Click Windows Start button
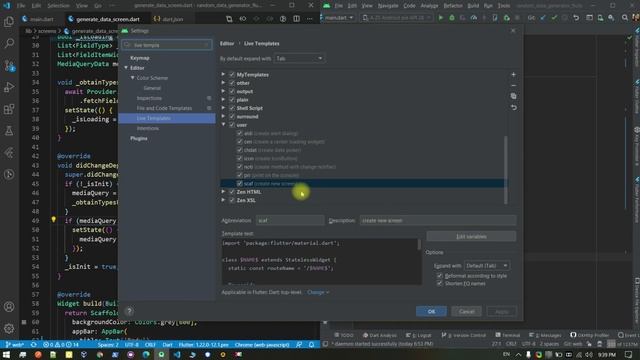This screenshot has height=360, width=640. point(7,355)
